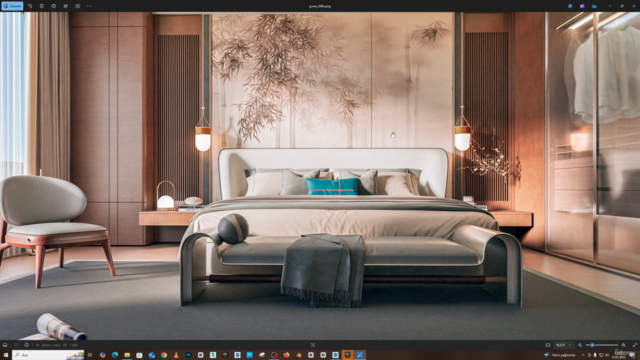Viewport: 640px width, 360px height.
Task: Open Microsoft Edge from the taskbar
Action: tap(115, 355)
